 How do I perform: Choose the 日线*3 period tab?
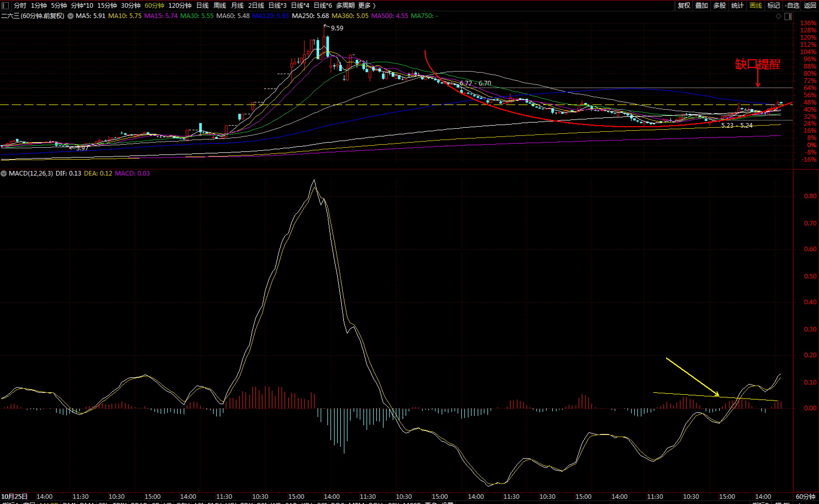(x=277, y=5)
